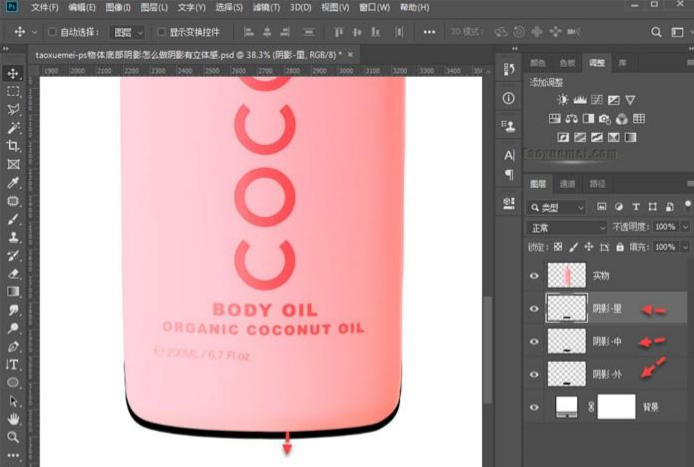Hide the 阴影-中 layer

point(534,341)
